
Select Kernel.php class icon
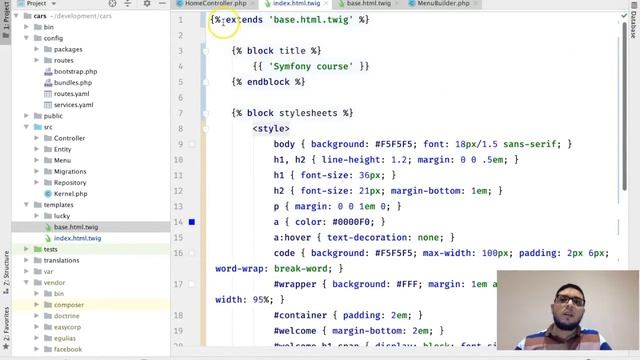48,193
